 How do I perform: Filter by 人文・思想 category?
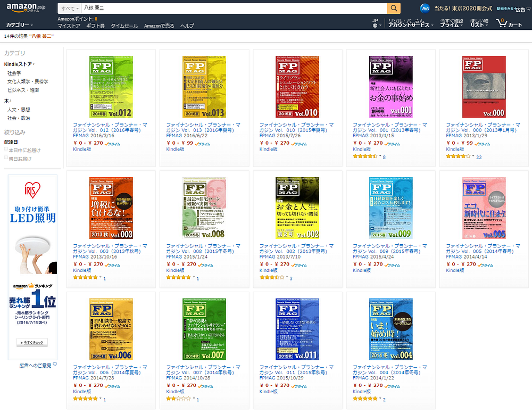[x=19, y=110]
